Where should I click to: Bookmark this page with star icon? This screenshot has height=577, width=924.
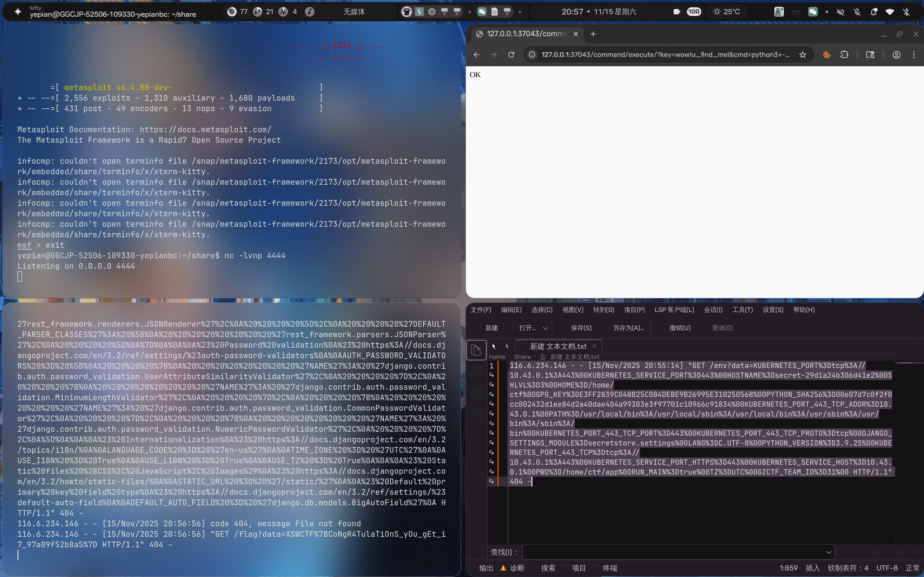pos(803,55)
